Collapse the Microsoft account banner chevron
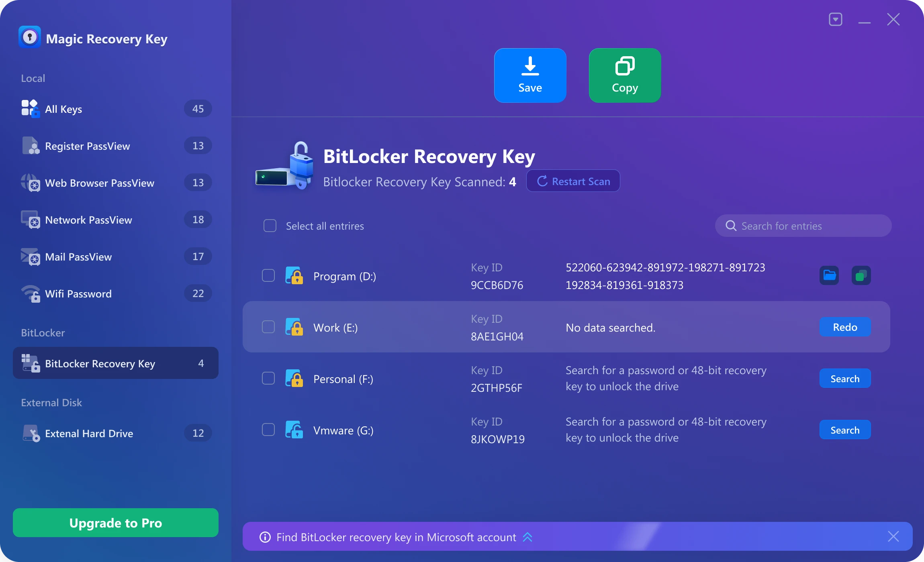Image resolution: width=924 pixels, height=562 pixels. pos(528,536)
